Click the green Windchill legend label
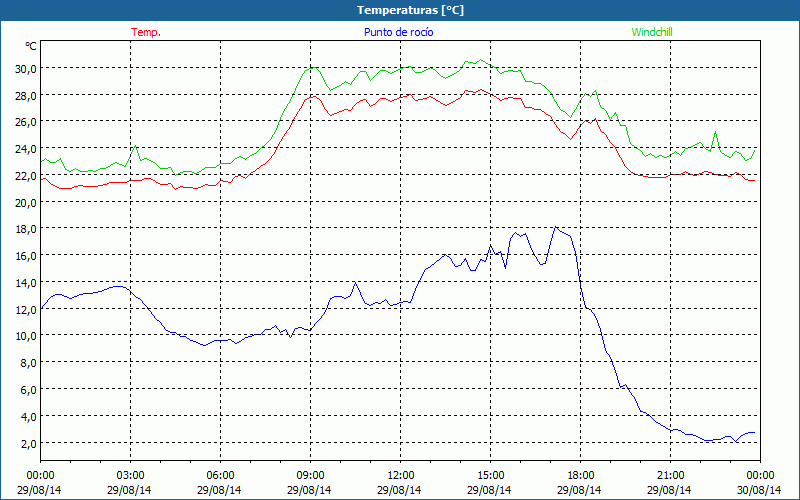Image resolution: width=800 pixels, height=500 pixels. click(652, 32)
